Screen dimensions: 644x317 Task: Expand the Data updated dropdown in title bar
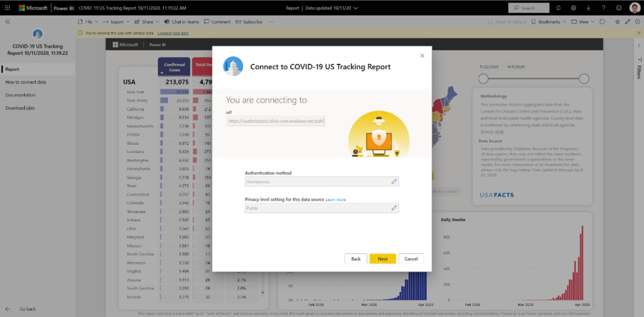point(355,8)
